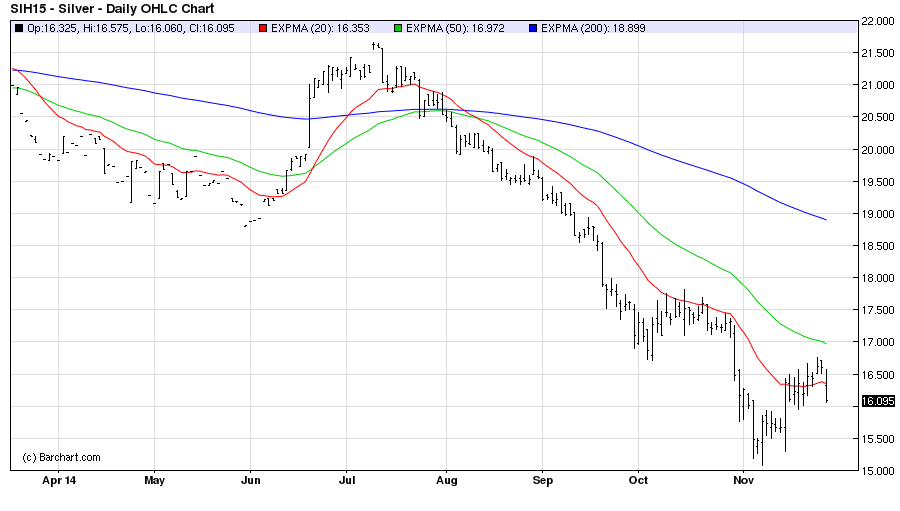Click the red EXPMA (20) legend swatch
This screenshot has width=900, height=511.
[x=263, y=29]
